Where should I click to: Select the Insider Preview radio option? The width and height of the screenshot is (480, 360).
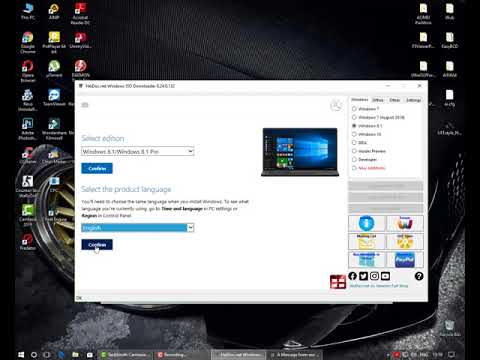tap(369, 151)
